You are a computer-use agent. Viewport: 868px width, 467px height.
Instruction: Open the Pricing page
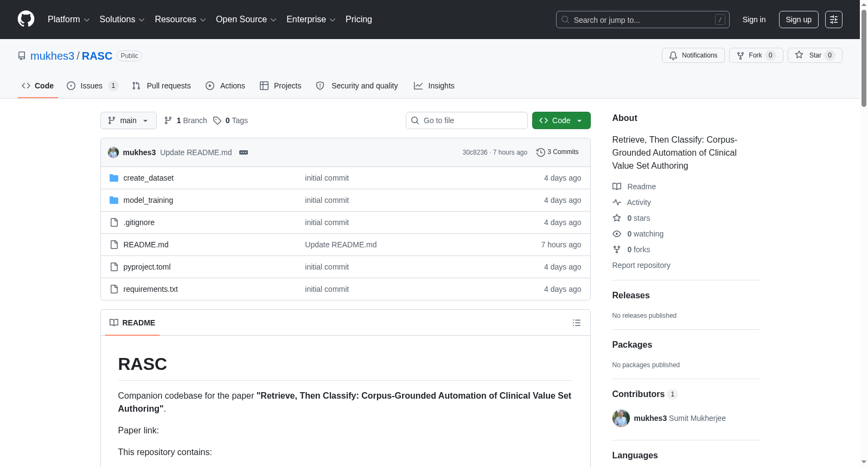359,20
